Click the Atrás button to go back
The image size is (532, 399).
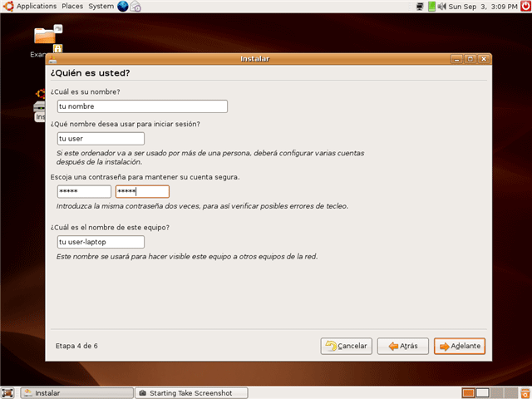click(403, 346)
